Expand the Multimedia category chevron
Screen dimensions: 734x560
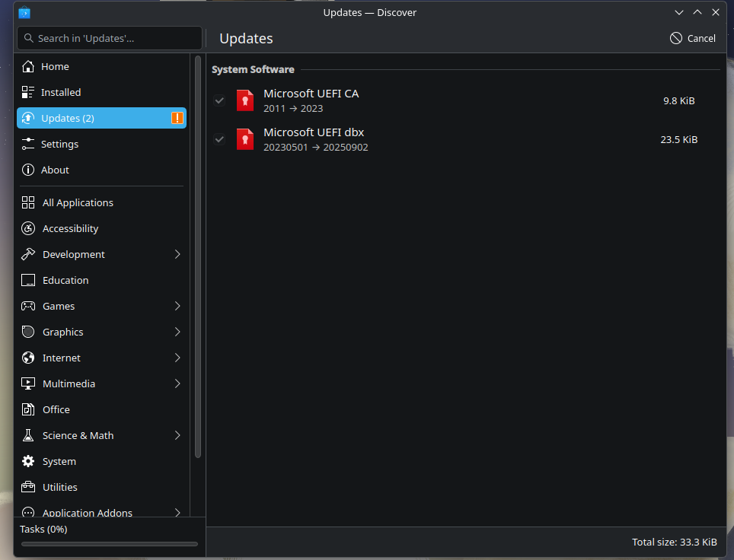click(177, 383)
